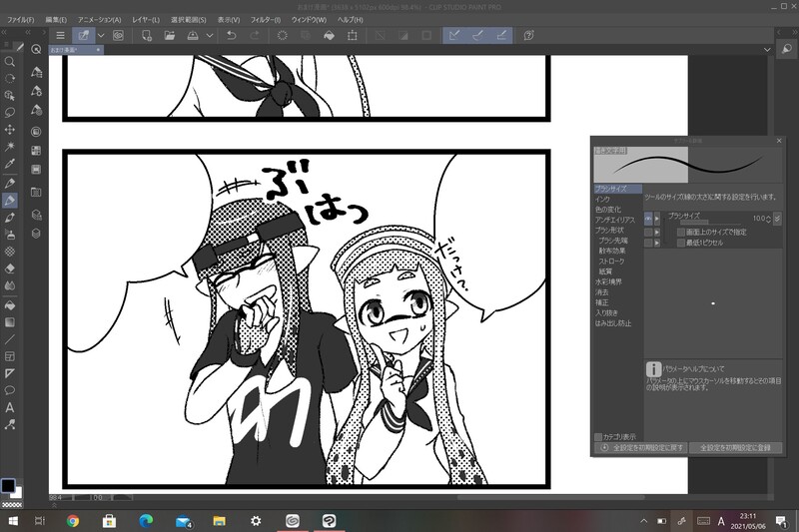Select the Airbrush tool

point(9,235)
